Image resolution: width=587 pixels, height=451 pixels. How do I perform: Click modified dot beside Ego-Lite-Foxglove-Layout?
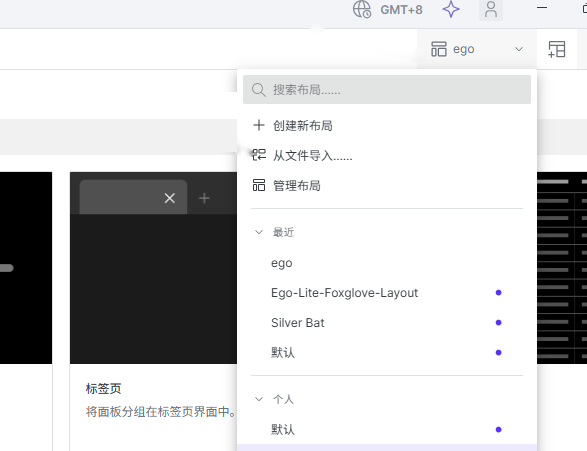498,293
